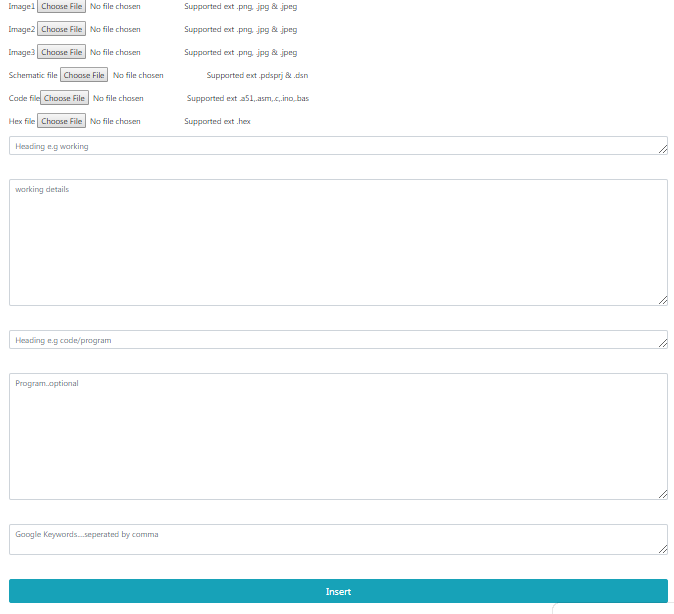
Task: Click resize handle of working details textarea
Action: click(663, 300)
